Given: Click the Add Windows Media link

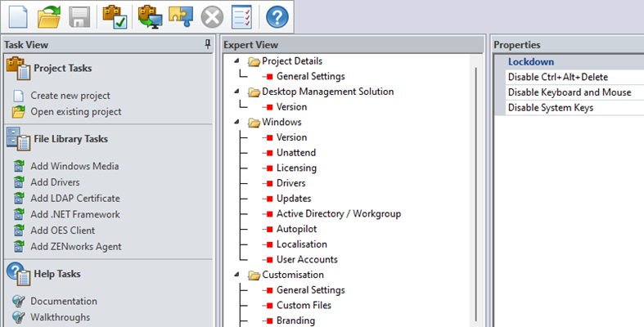Looking at the screenshot, I should [x=74, y=166].
